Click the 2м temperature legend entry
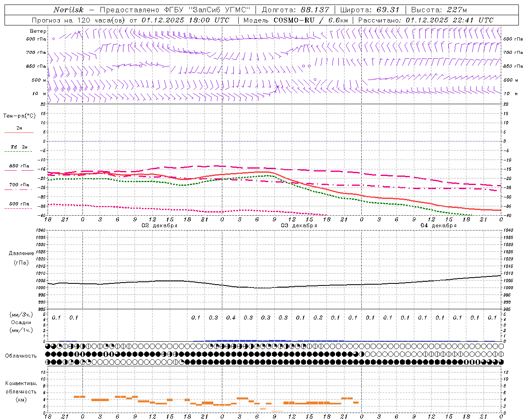The height and width of the screenshot is (420, 525). 19,128
